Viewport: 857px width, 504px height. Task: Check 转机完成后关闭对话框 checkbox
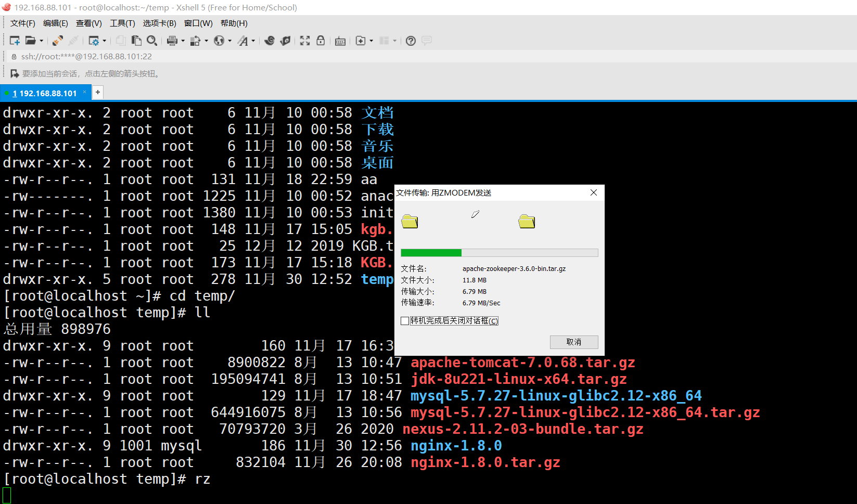coord(405,321)
